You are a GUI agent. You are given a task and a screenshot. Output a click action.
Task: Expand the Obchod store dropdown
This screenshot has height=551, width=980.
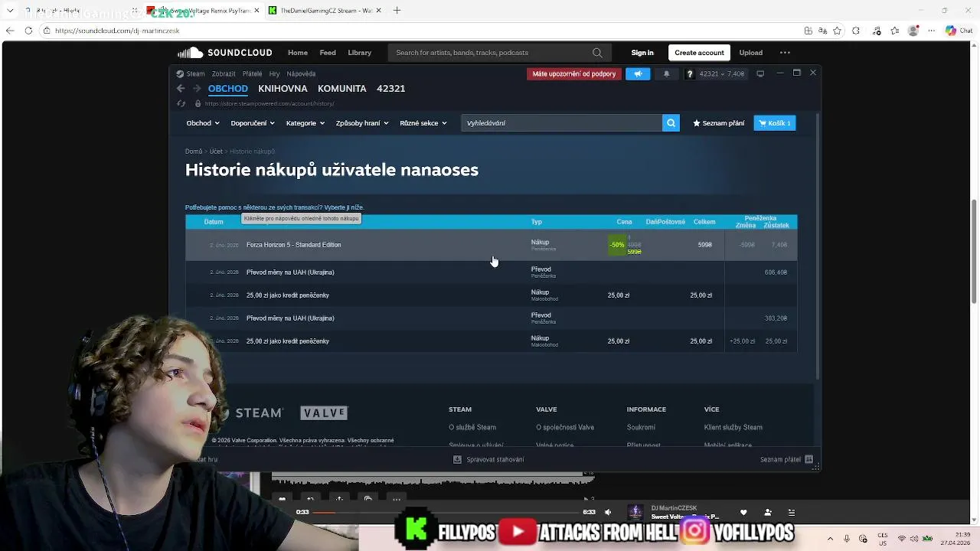[203, 122]
